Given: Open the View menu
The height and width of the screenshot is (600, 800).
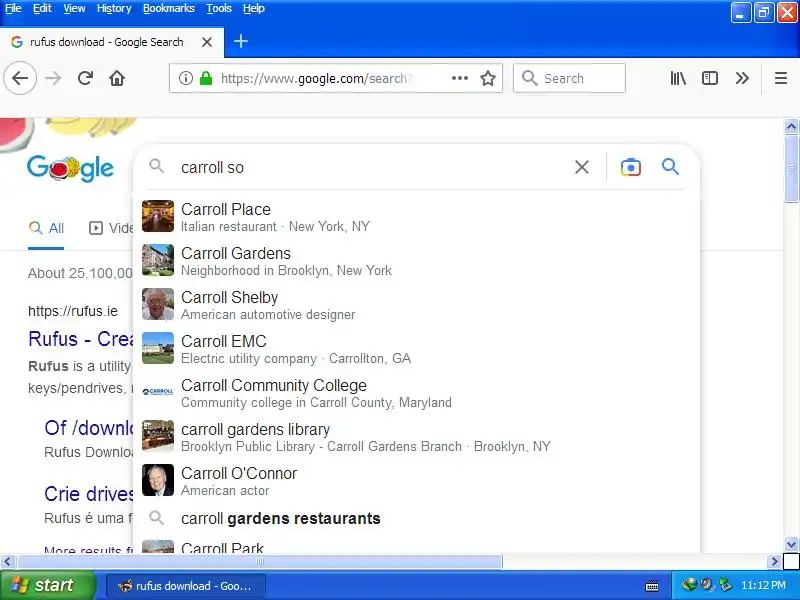Looking at the screenshot, I should coord(74,8).
